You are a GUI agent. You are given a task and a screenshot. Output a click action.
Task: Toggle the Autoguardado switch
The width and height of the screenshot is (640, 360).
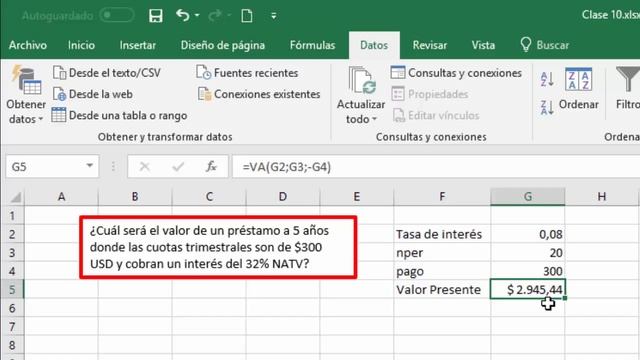[x=117, y=16]
